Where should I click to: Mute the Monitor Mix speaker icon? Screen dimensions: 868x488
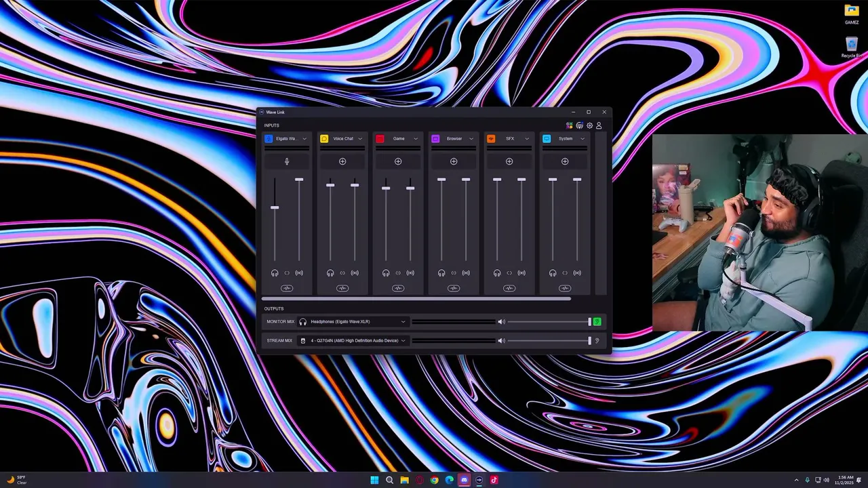click(501, 322)
